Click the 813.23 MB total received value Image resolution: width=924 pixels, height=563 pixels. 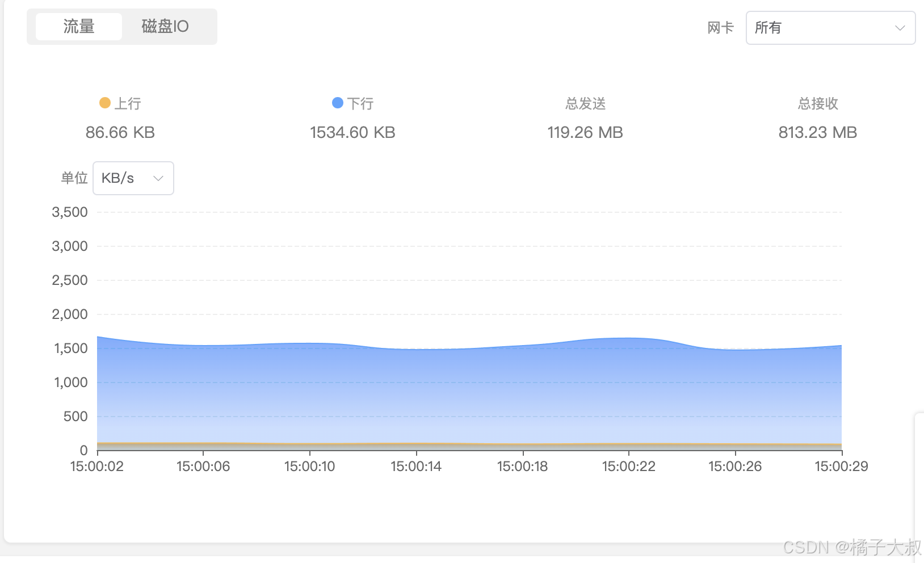[x=817, y=132]
